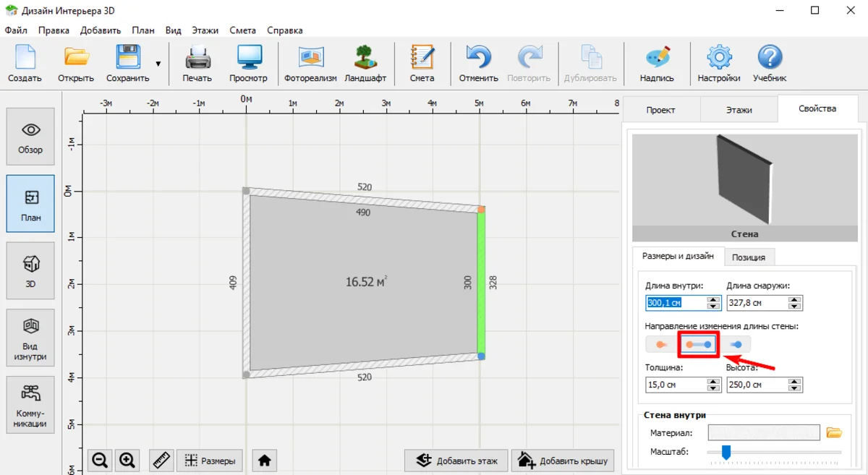Viewport: 868px width, 475px height.
Task: Launch the Фотореализм render
Action: [x=310, y=64]
